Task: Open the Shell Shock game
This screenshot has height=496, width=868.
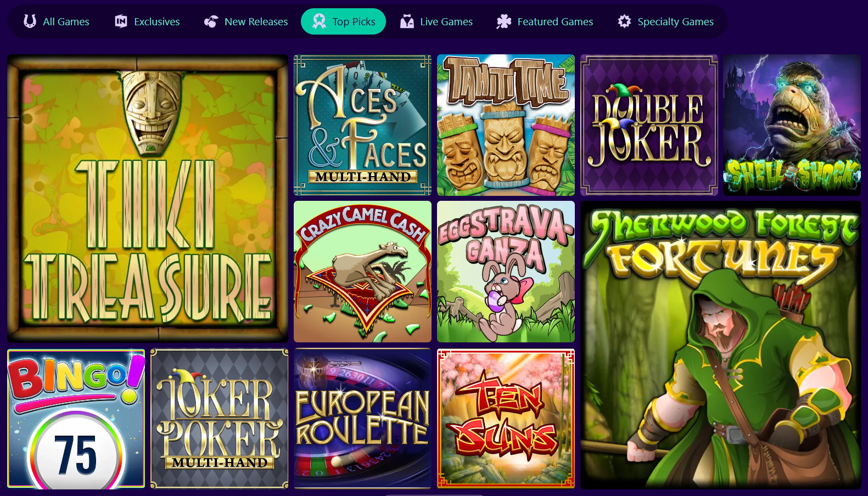Action: [792, 125]
